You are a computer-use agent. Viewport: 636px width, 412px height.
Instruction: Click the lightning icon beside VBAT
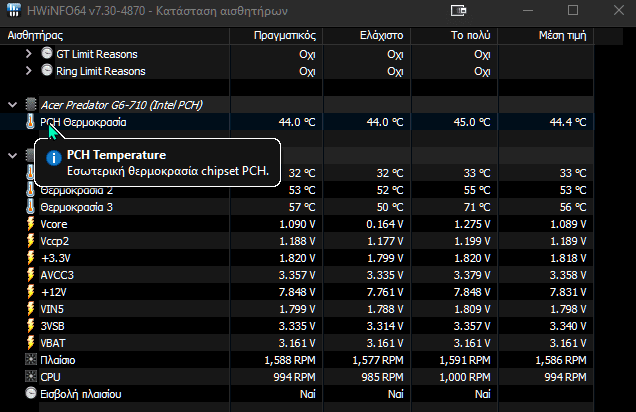click(30, 343)
